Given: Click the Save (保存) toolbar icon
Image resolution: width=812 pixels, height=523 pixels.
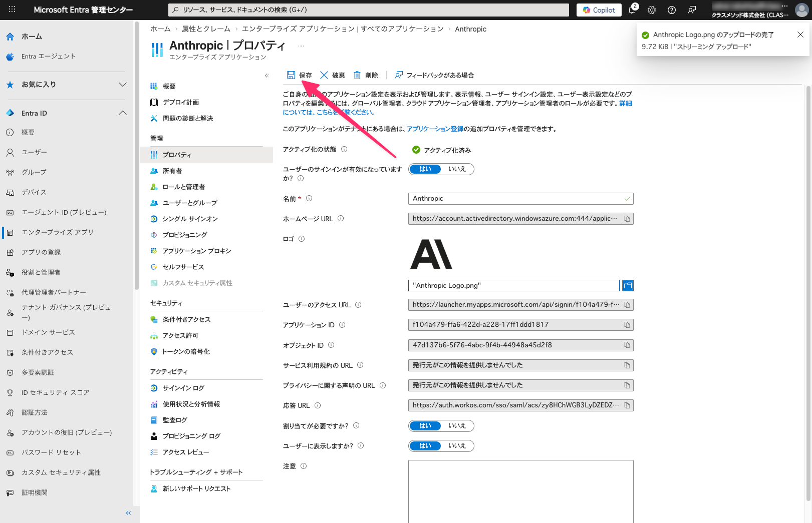Looking at the screenshot, I should point(291,75).
